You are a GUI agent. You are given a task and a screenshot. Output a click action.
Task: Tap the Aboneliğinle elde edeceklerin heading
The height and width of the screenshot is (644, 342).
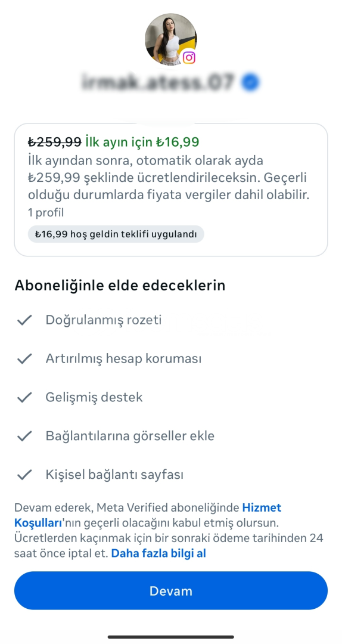(120, 285)
